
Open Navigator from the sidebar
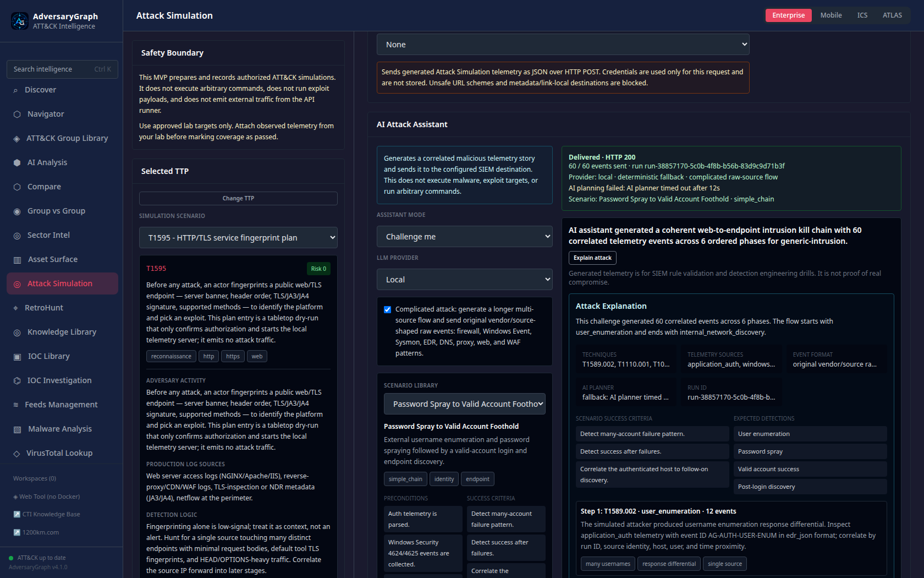[x=62, y=114]
